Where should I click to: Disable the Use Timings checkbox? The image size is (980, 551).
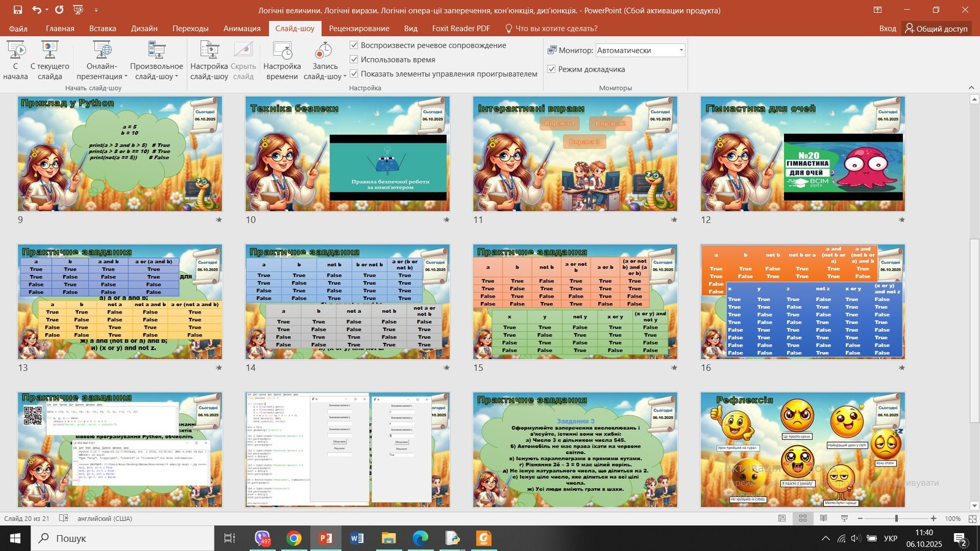point(353,59)
